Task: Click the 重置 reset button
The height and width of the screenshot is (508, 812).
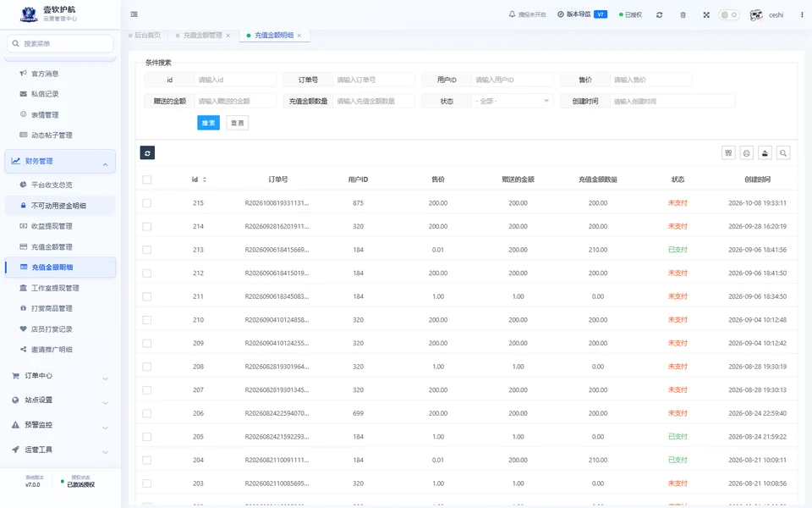Action: [x=237, y=123]
